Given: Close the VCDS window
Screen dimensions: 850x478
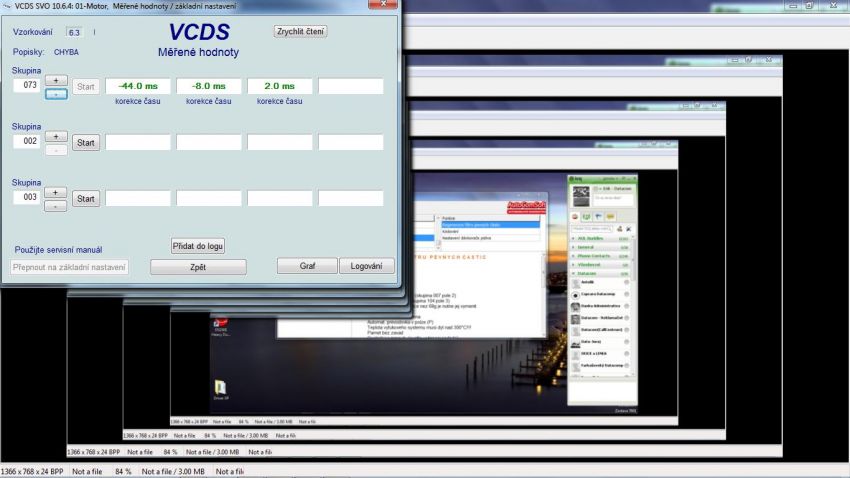Looking at the screenshot, I should [x=383, y=4].
